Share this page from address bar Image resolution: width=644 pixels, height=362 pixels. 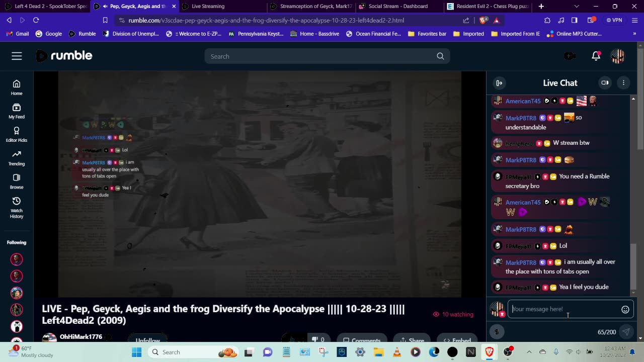coord(466,20)
